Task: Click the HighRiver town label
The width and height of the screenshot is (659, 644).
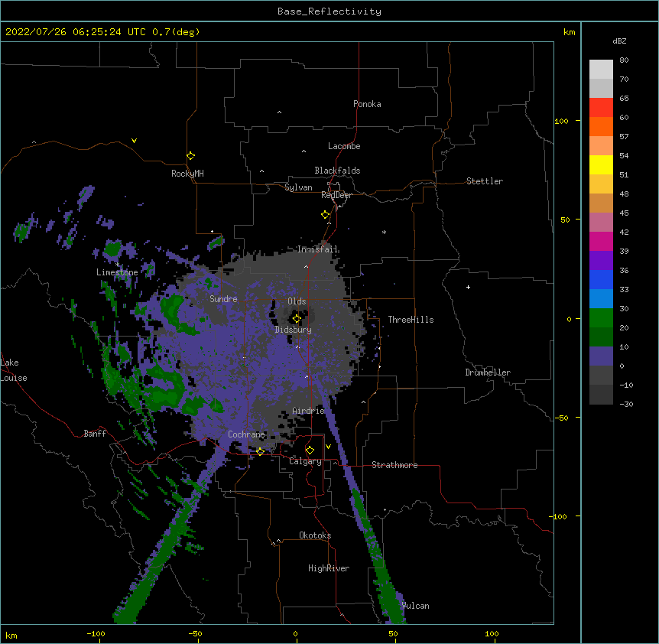Action: coord(329,568)
